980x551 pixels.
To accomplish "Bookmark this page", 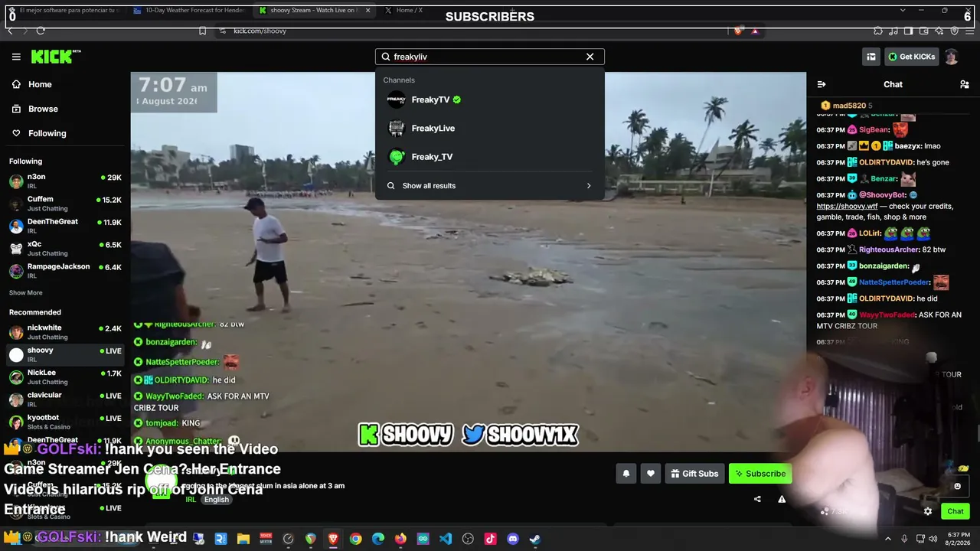I will coord(202,31).
